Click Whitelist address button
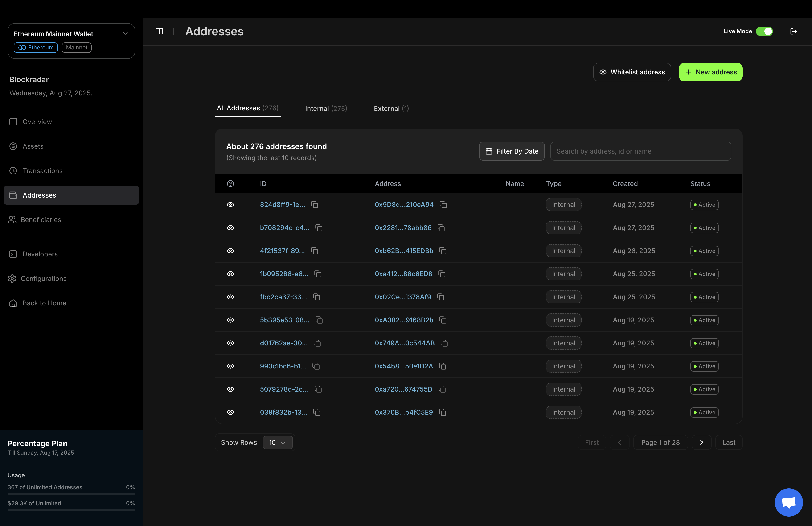 click(632, 72)
